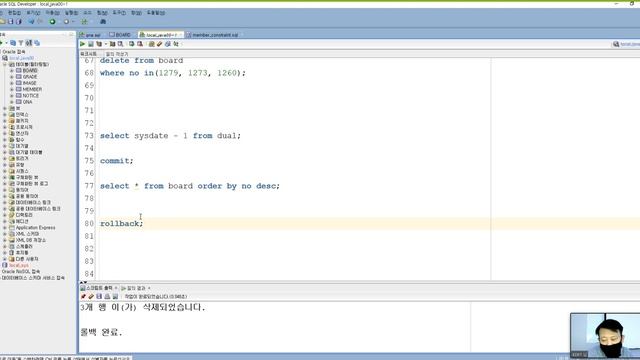Expand the Application Express tree node
The height and width of the screenshot is (360, 640).
pos(5,228)
